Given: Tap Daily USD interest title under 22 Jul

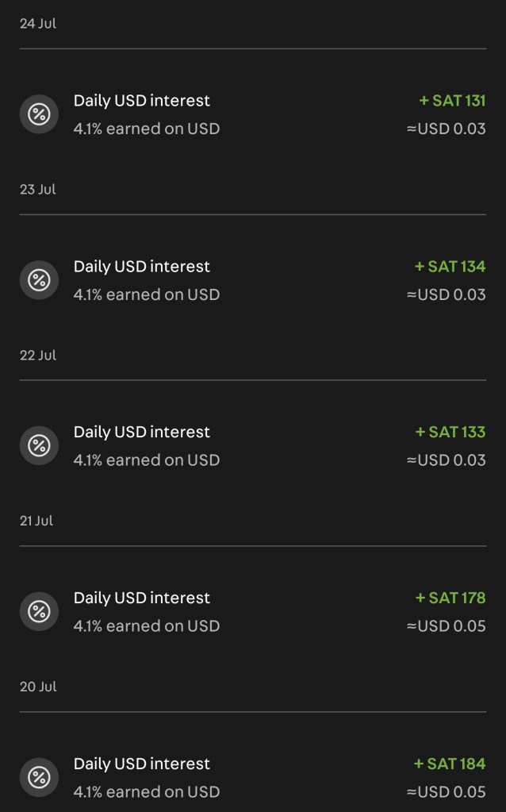Looking at the screenshot, I should (x=142, y=432).
